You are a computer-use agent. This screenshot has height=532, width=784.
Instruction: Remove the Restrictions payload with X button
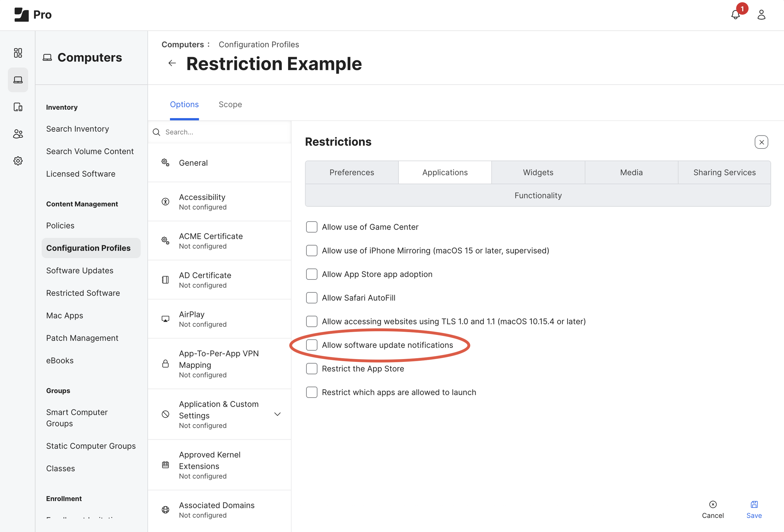click(x=761, y=142)
